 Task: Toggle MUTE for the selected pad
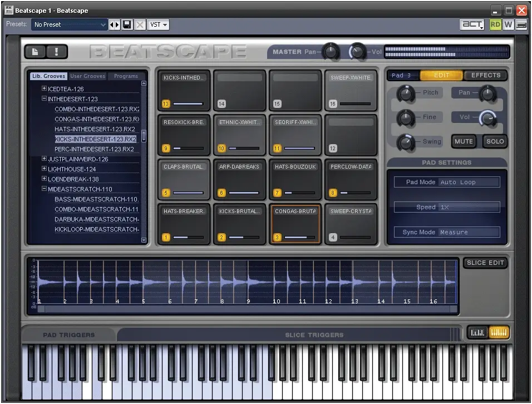pos(464,141)
